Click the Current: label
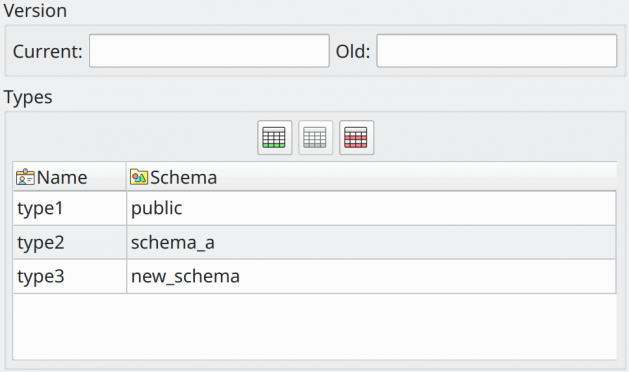629x372 pixels. pos(47,51)
